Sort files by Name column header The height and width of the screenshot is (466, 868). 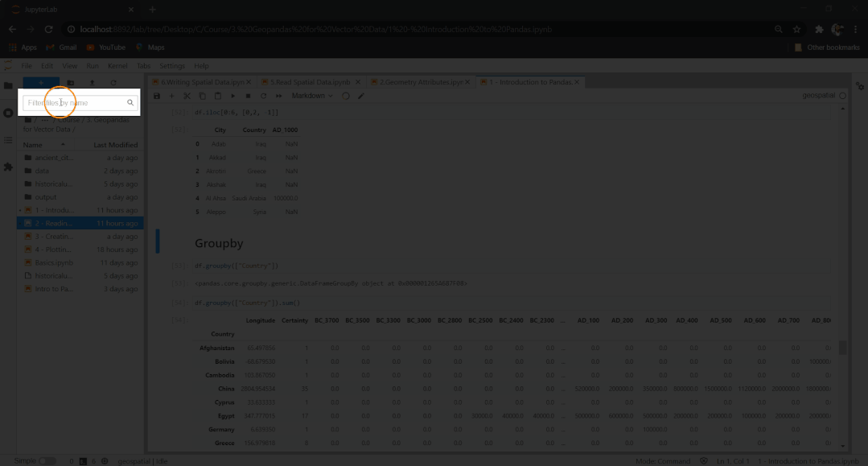coord(44,145)
